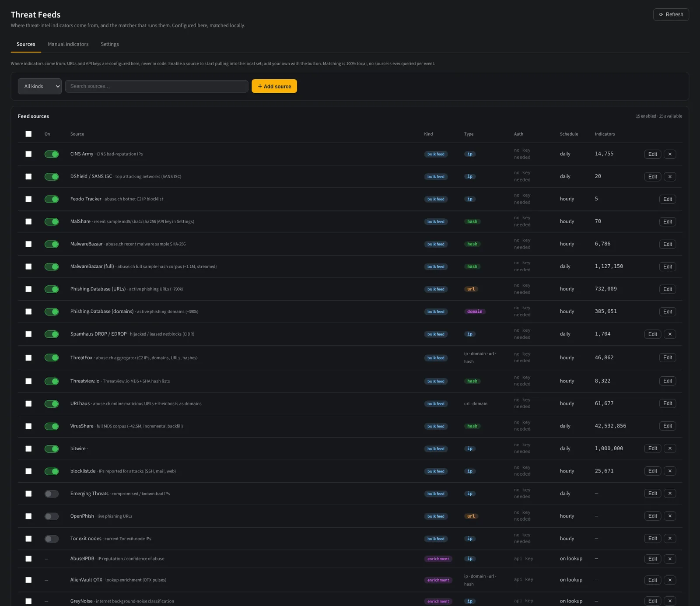
Task: Open the All kinds filter dropdown
Action: (40, 86)
